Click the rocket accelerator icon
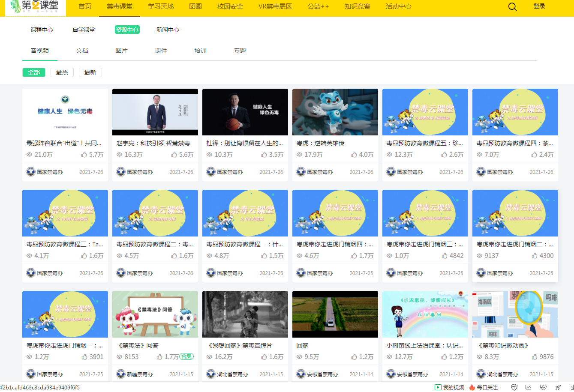The width and height of the screenshot is (574, 392). (558, 387)
